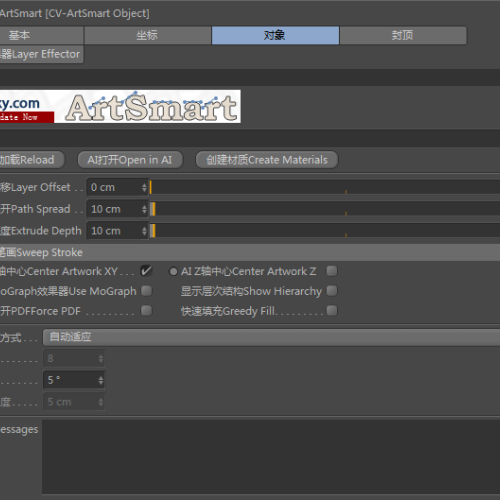Open the 封顶 tab
Viewport: 500px width, 500px height.
[x=403, y=35]
